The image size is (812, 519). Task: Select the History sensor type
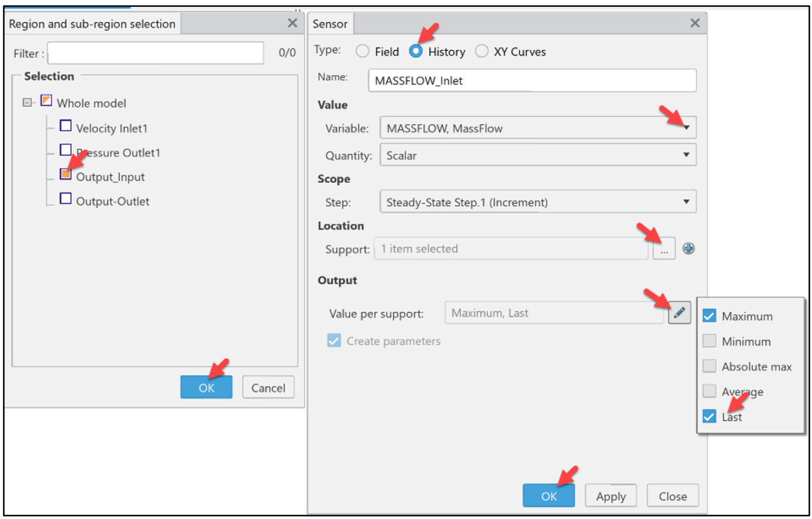click(417, 51)
